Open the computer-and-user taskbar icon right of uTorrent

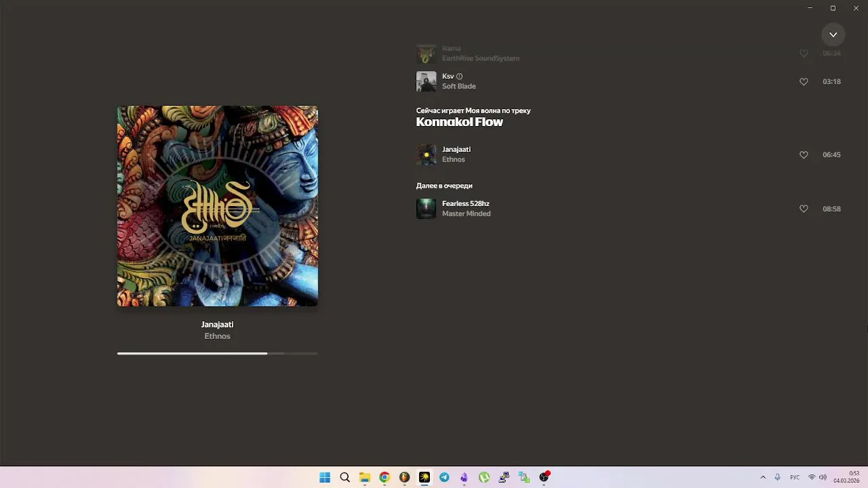click(x=504, y=477)
